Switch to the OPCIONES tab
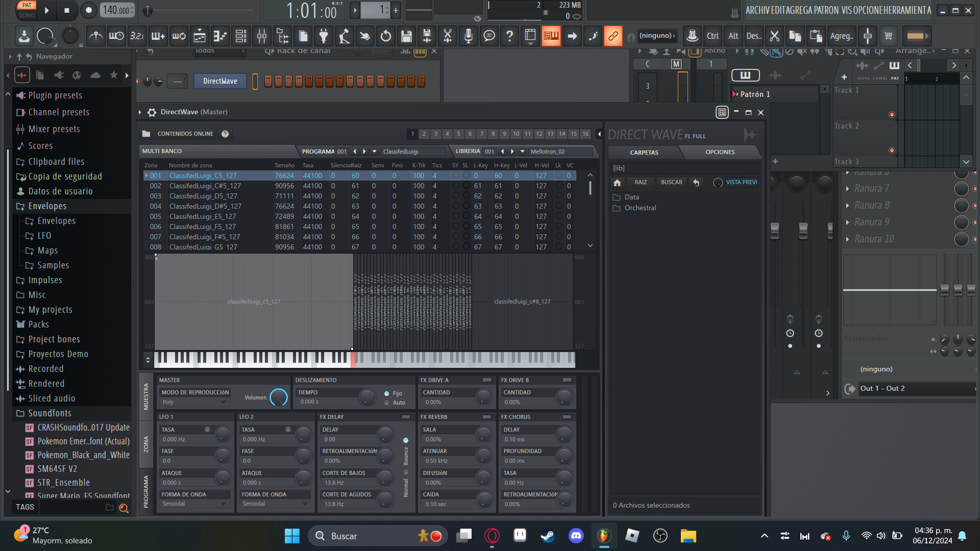 [x=720, y=152]
